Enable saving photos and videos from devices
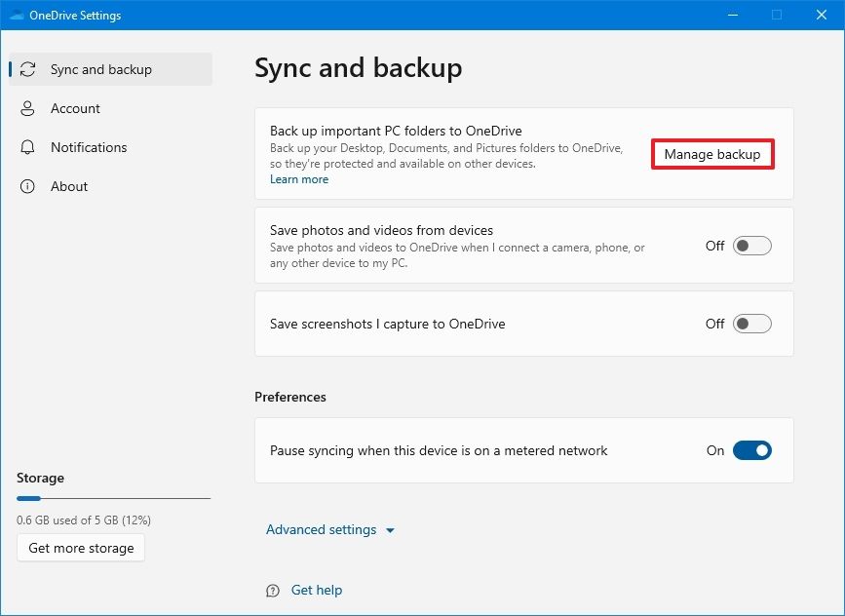845x616 pixels. click(750, 246)
